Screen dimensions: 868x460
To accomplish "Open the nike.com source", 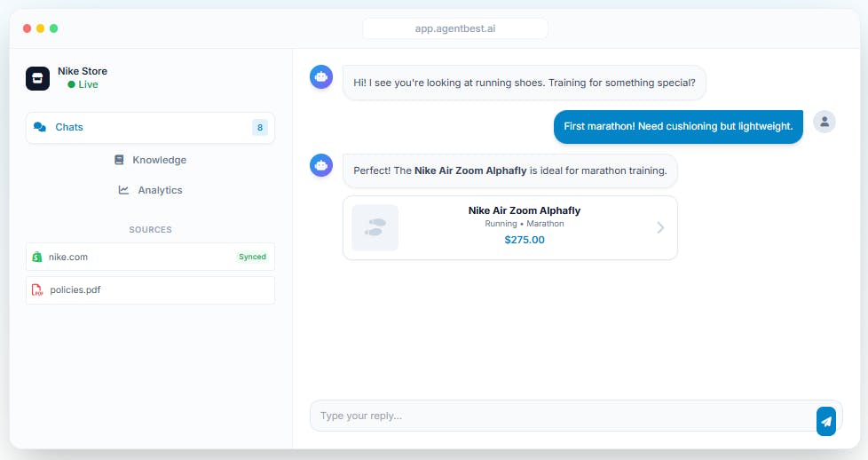I will point(150,257).
